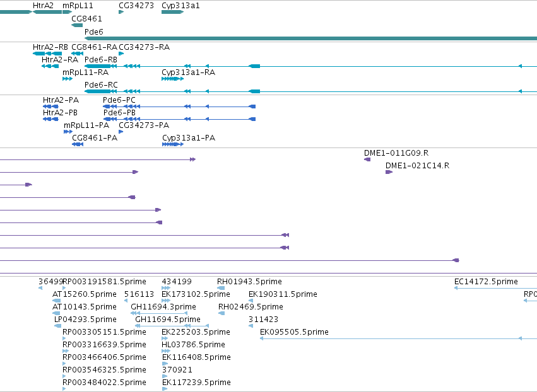Viewport: 537px width, 392px height.
Task: Open the HL03786.5prime EST label
Action: pos(193,345)
